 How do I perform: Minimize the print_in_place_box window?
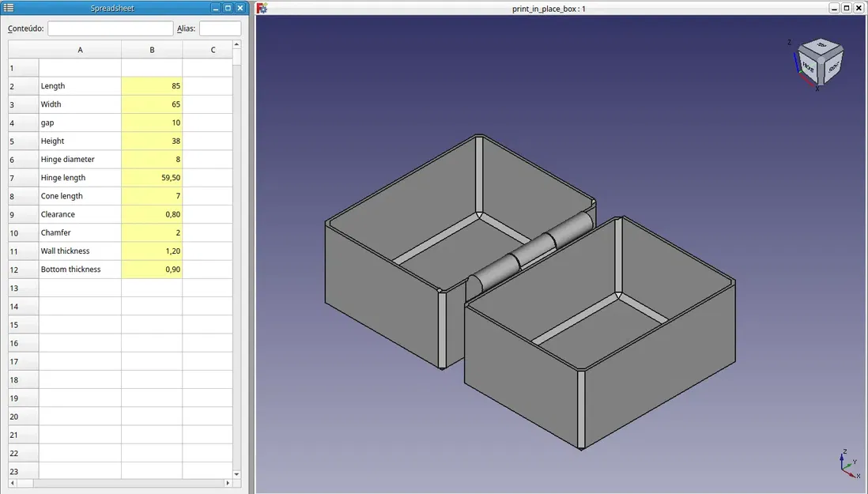(x=834, y=8)
